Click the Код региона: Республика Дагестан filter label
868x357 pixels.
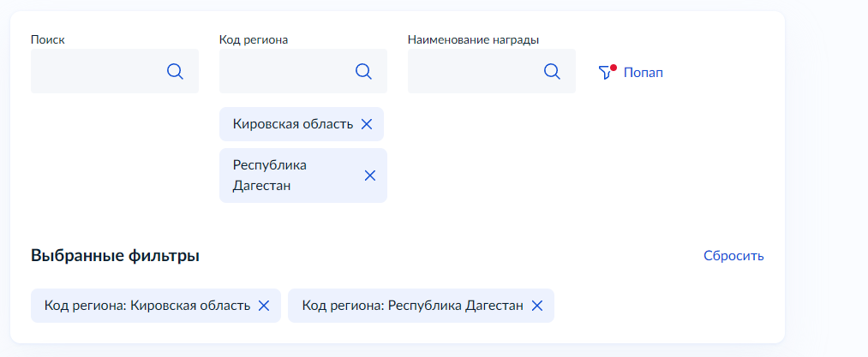[x=412, y=306]
